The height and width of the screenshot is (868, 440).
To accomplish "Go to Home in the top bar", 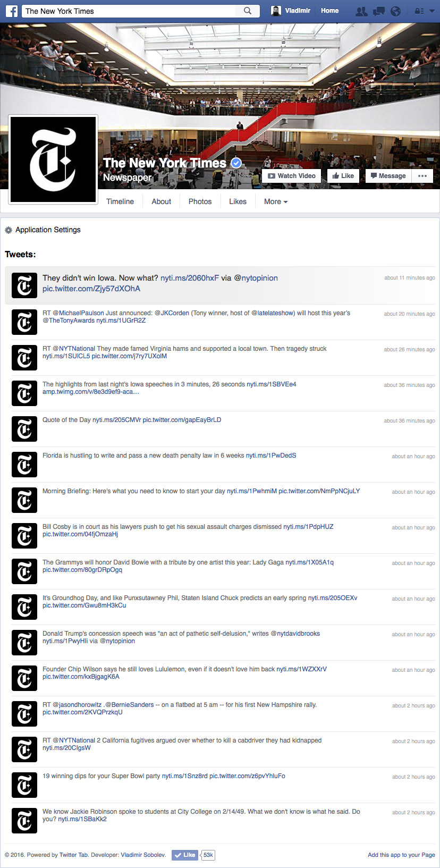I will [x=329, y=11].
